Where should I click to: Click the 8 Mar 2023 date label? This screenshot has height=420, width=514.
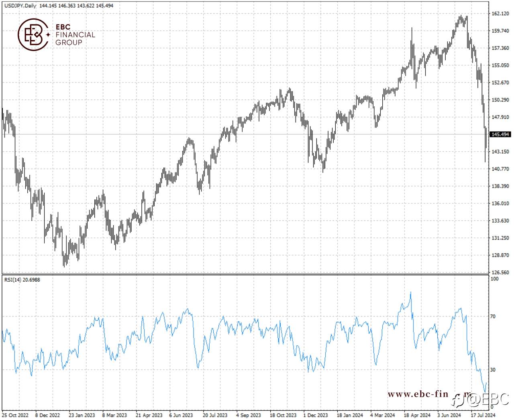pos(114,415)
